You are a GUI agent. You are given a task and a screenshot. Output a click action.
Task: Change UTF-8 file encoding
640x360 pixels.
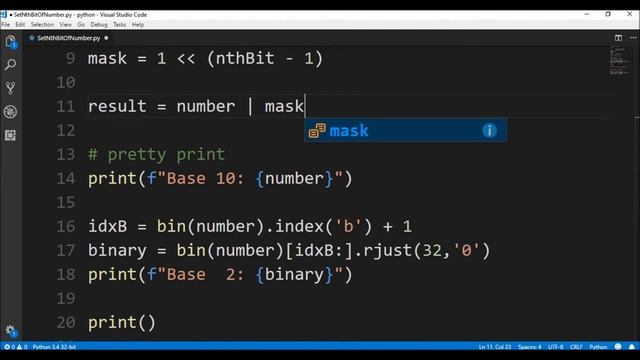pos(556,347)
